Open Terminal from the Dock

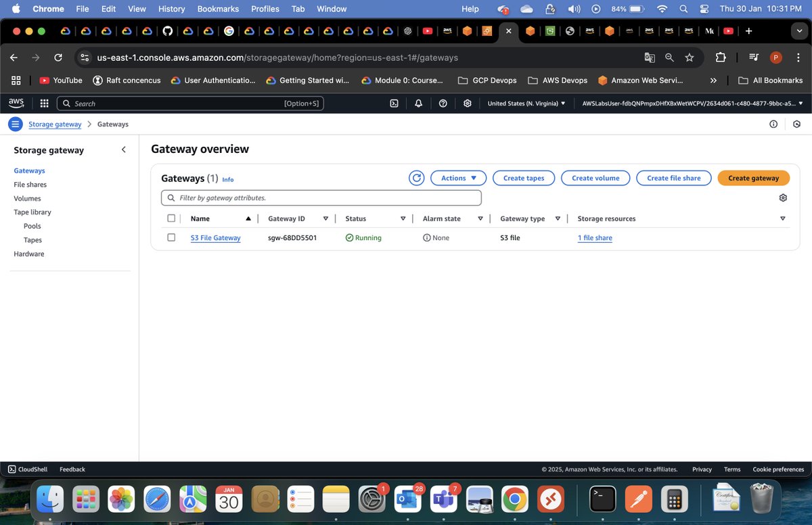tap(602, 499)
